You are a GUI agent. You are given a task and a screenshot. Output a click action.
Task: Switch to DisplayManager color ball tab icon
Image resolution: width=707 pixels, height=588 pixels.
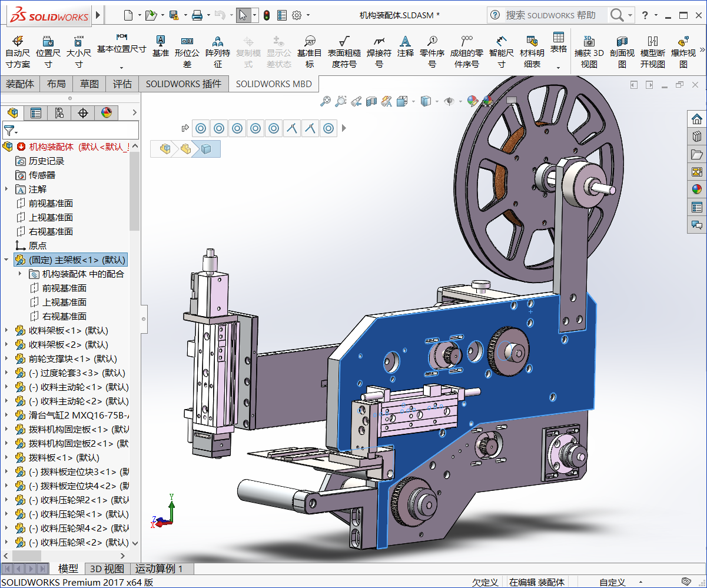107,112
